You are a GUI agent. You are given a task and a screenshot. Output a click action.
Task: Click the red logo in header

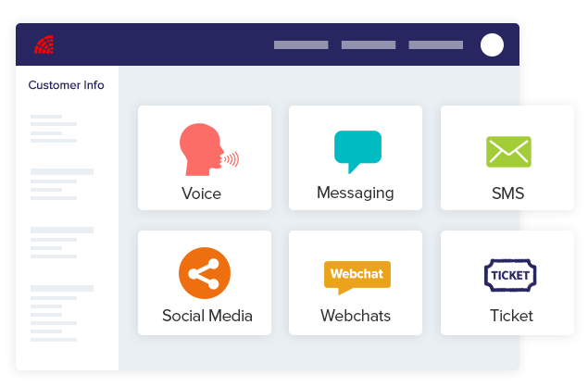click(44, 44)
